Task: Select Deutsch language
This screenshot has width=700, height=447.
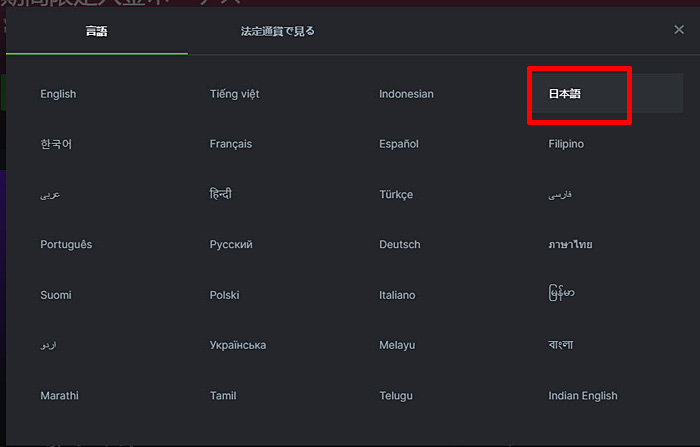Action: 400,244
